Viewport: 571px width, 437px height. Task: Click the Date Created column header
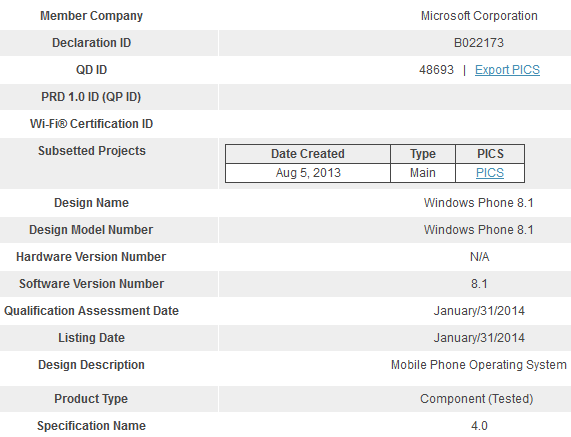pyautogui.click(x=308, y=154)
